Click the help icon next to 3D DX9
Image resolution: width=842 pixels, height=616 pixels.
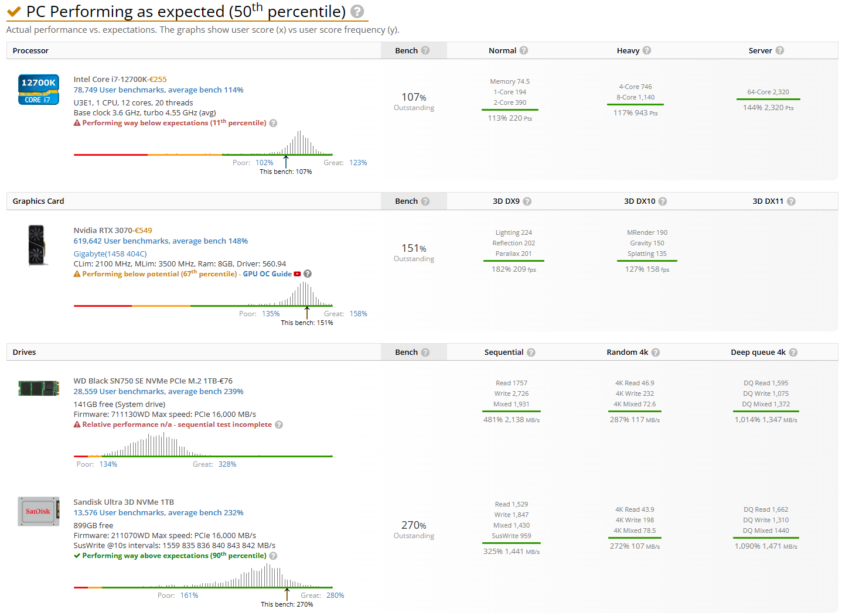527,201
